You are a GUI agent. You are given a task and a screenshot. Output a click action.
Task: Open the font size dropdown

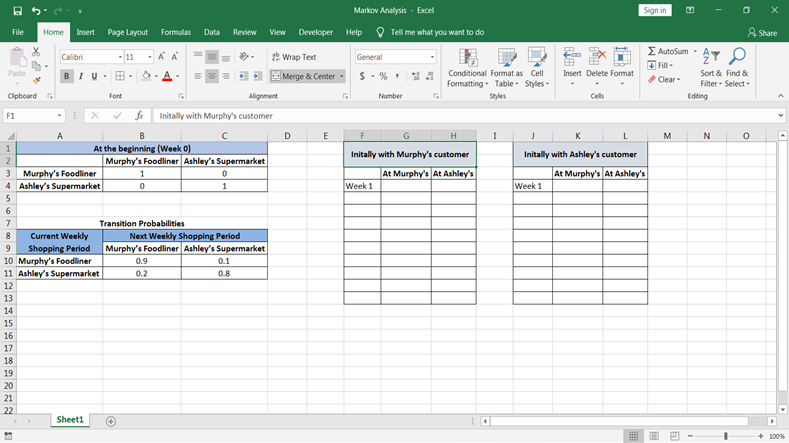pyautogui.click(x=149, y=57)
